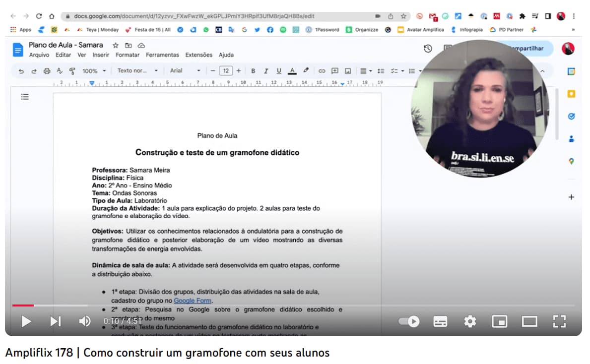Play the video with the play button
The image size is (590, 364).
tap(26, 321)
